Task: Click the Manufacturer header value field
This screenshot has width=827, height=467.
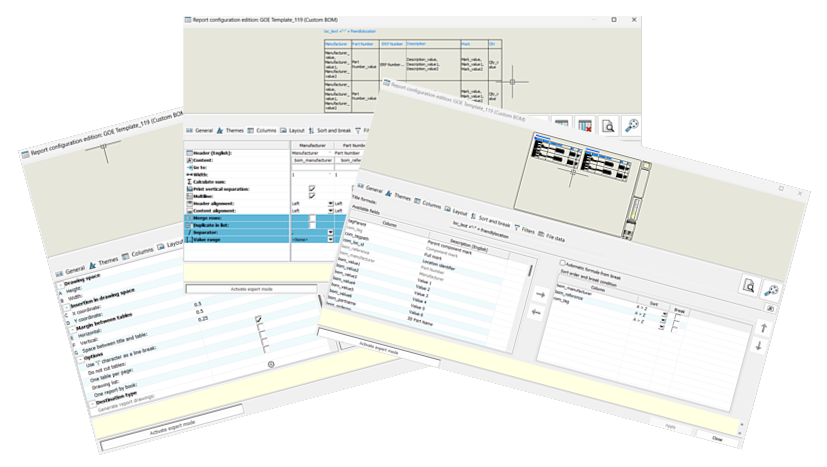Action: point(311,153)
